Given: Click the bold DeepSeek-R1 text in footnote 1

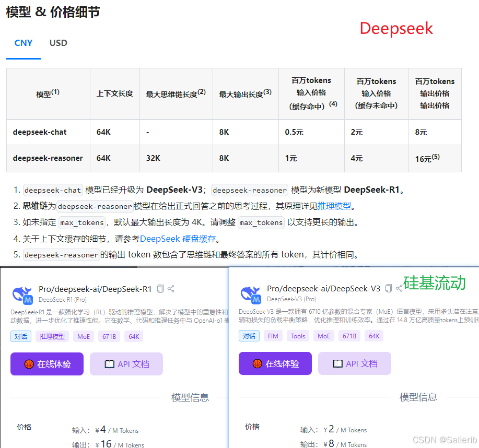Looking at the screenshot, I should point(372,190).
